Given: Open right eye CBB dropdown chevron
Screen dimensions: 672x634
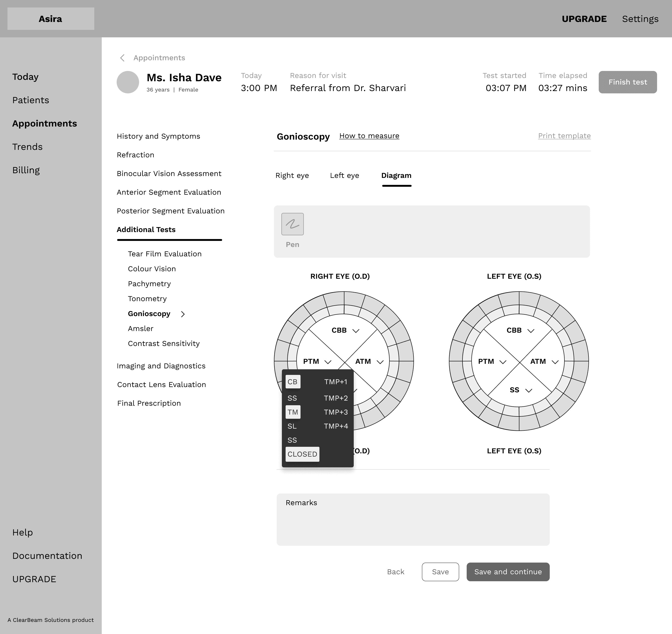Looking at the screenshot, I should click(x=356, y=331).
